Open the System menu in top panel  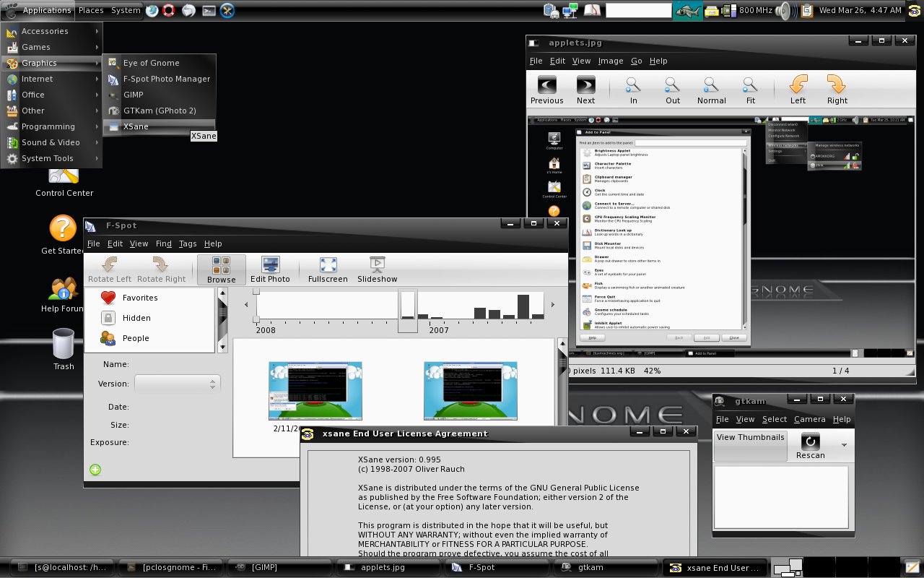click(126, 10)
